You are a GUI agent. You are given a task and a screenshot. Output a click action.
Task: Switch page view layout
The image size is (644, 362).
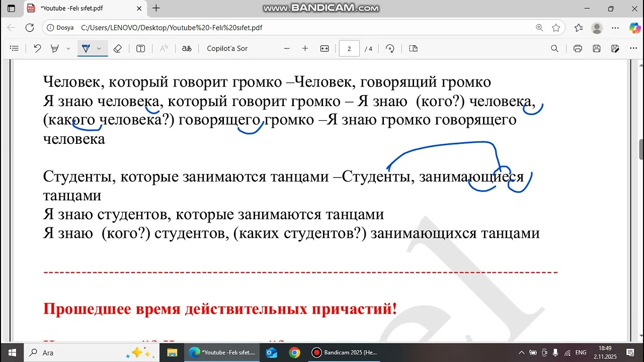pyautogui.click(x=414, y=49)
